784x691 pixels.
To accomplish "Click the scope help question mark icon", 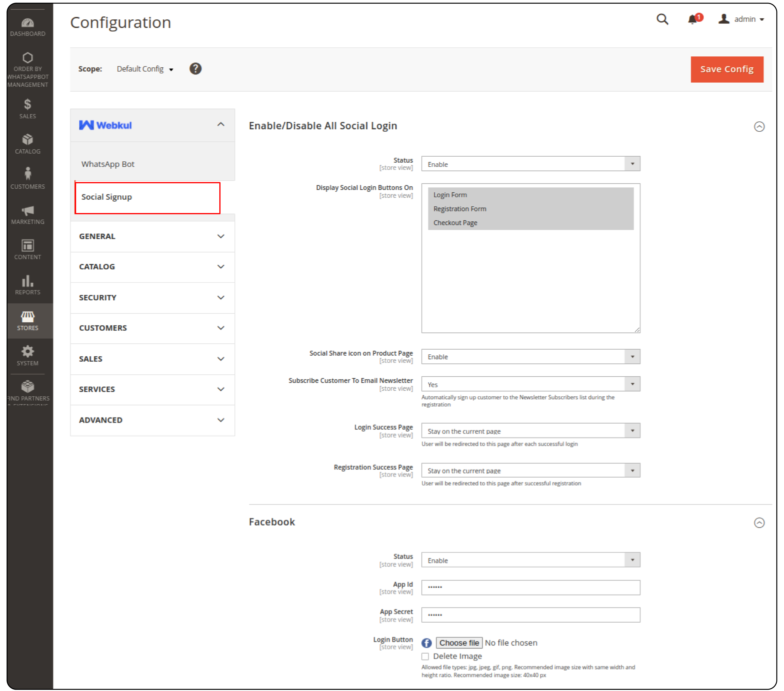I will (x=196, y=69).
